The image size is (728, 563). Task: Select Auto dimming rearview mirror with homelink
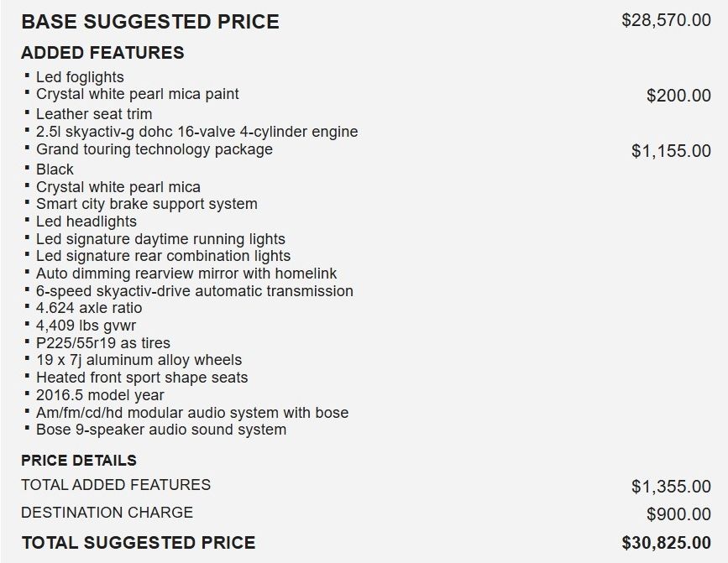coord(186,274)
